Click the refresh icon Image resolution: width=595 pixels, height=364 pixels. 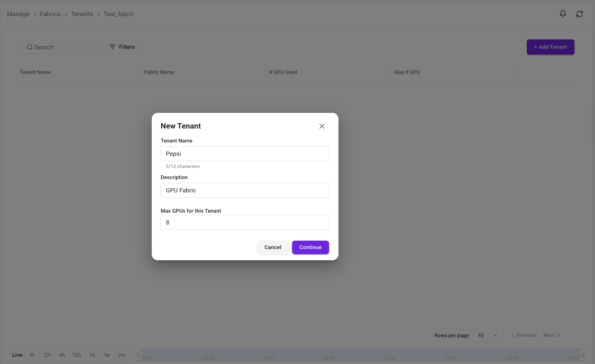(x=579, y=14)
